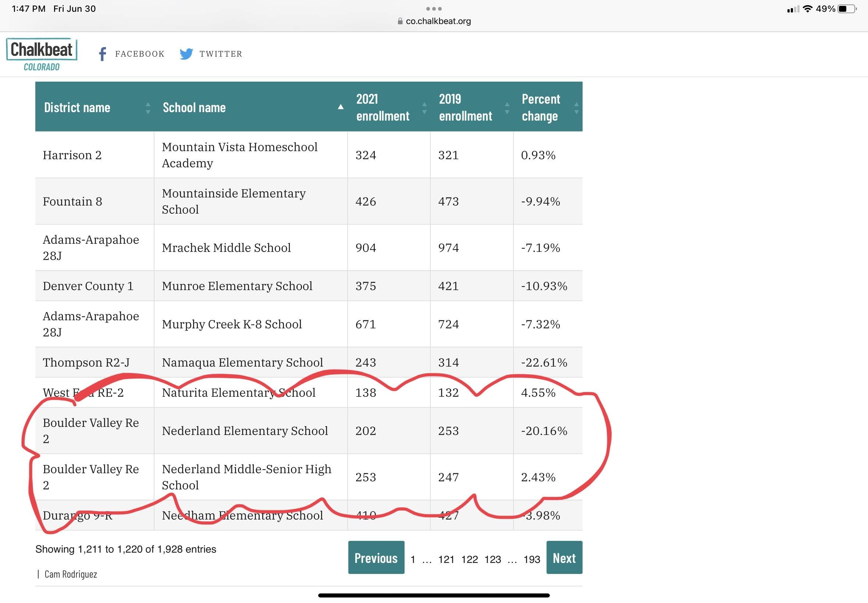This screenshot has width=868, height=603.
Task: Tap the co.chalkbeat.org address bar
Action: 434,21
